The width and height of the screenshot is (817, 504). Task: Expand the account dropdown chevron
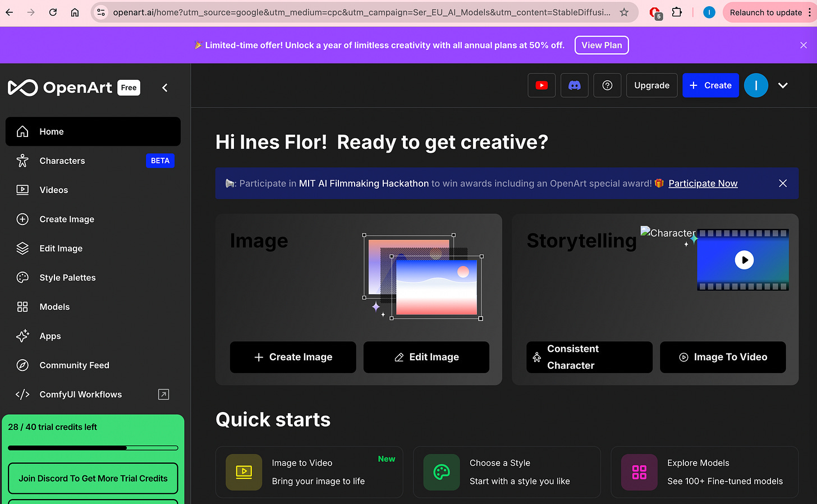click(x=783, y=85)
